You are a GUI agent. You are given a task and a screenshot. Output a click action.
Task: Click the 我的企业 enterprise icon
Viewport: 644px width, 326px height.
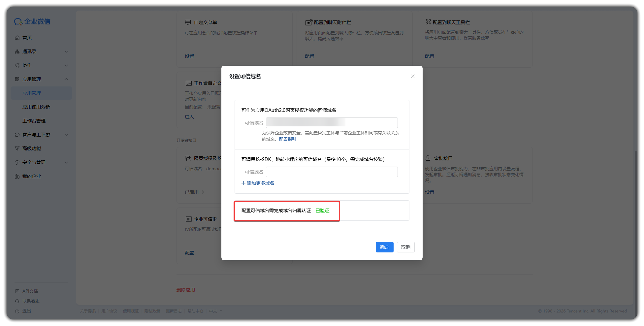(x=17, y=176)
